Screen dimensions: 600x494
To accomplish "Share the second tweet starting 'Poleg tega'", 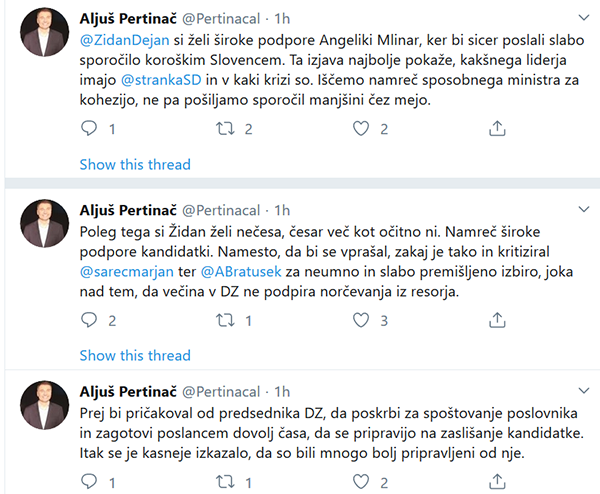I will [x=497, y=321].
